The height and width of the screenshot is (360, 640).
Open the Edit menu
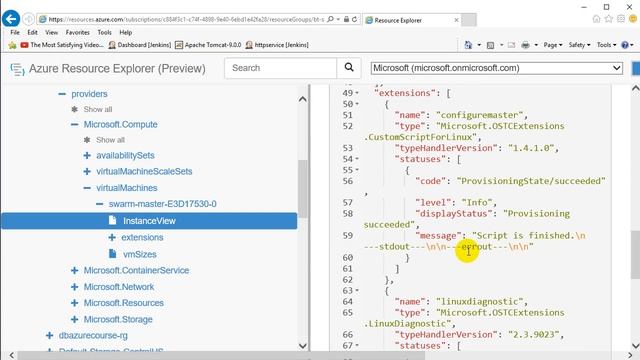33,32
